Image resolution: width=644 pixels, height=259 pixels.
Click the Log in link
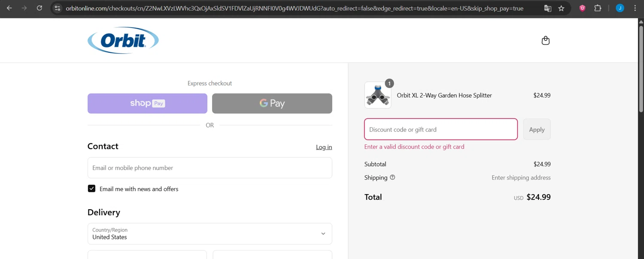click(324, 147)
